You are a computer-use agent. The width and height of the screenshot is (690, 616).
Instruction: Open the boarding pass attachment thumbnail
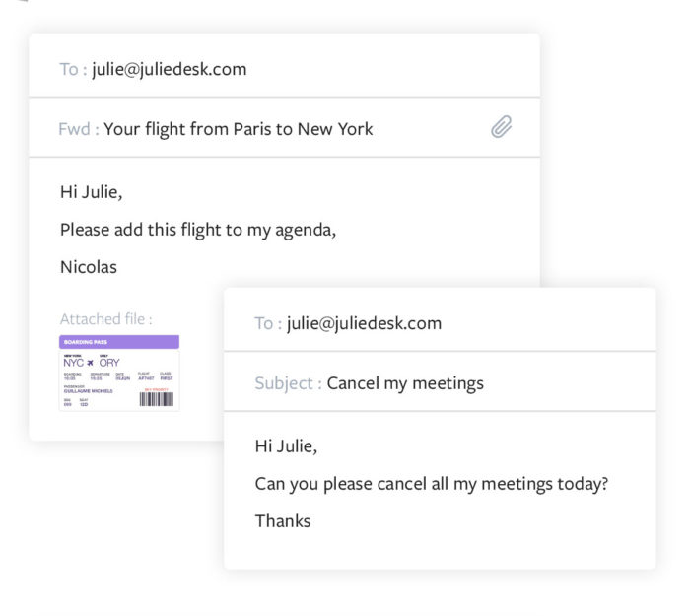coord(119,373)
